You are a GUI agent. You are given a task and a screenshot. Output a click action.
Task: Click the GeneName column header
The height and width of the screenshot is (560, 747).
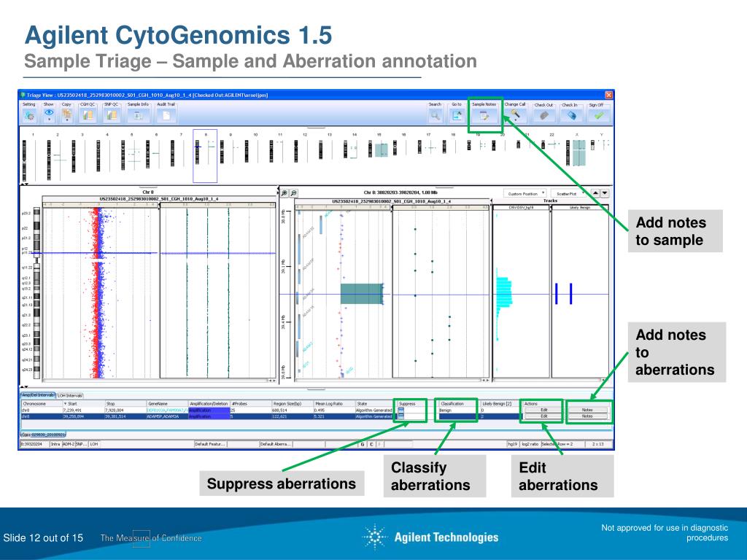pyautogui.click(x=167, y=404)
